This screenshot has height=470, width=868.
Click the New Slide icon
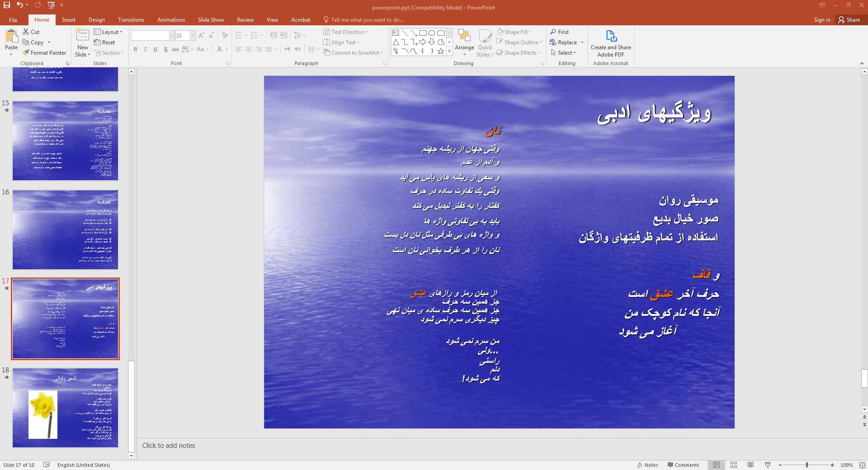[x=82, y=35]
